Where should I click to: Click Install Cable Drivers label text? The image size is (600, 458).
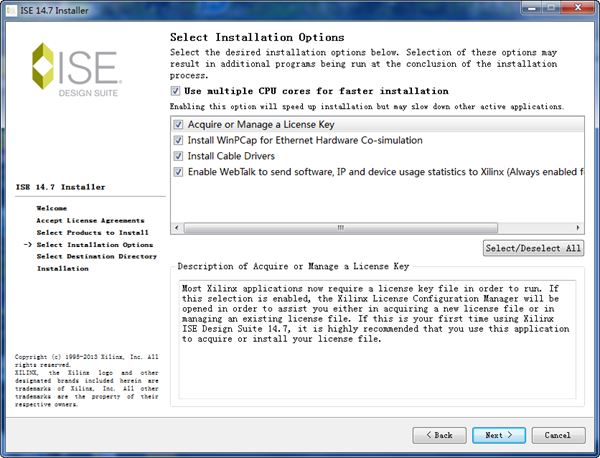(231, 156)
